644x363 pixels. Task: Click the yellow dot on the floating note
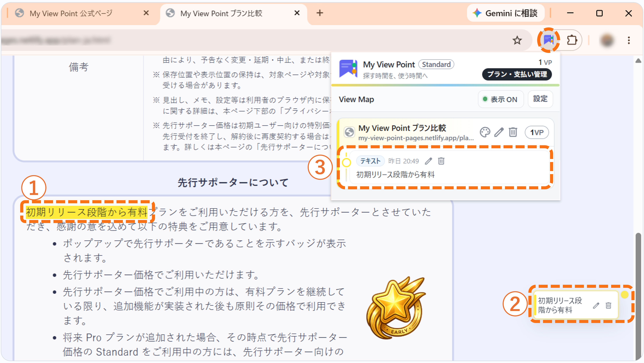tap(625, 294)
